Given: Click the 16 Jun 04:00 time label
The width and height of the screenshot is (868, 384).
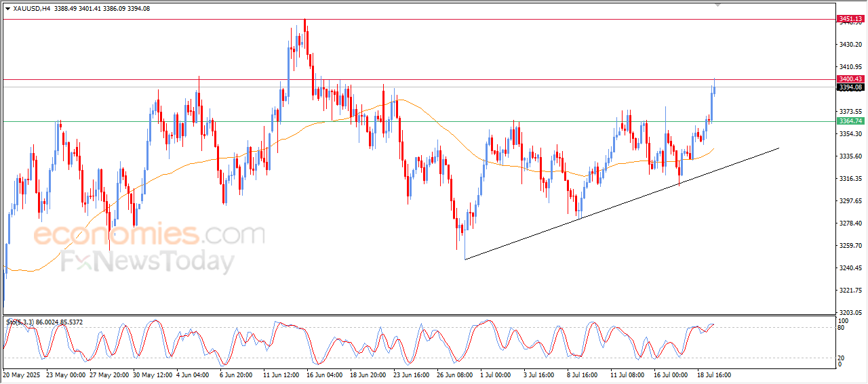Looking at the screenshot, I should tap(325, 375).
